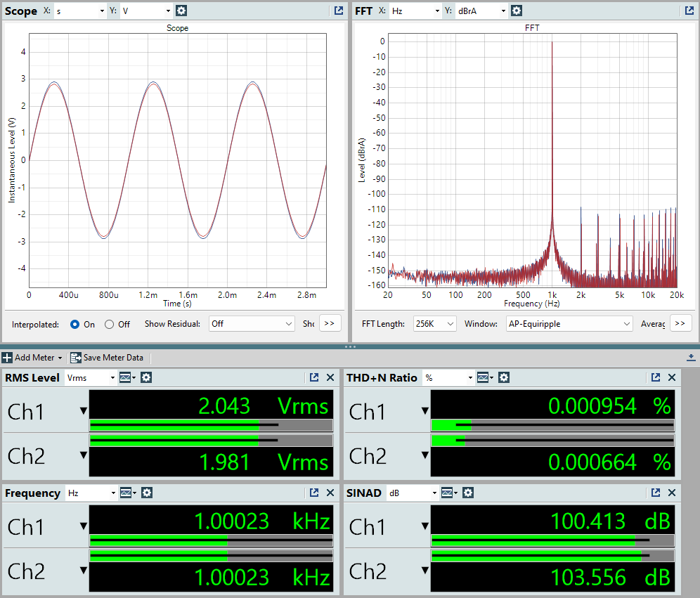Click Save Meter Data button
700x598 pixels.
tap(107, 358)
